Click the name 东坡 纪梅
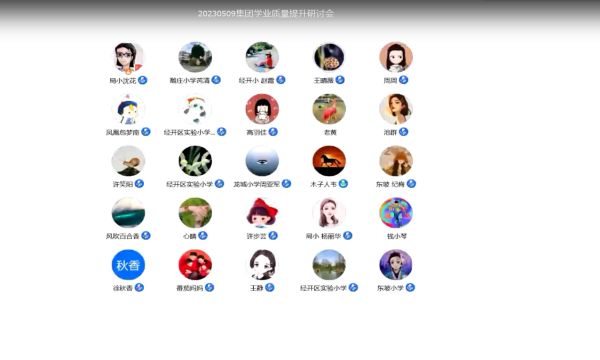The image size is (600, 360). click(x=390, y=184)
